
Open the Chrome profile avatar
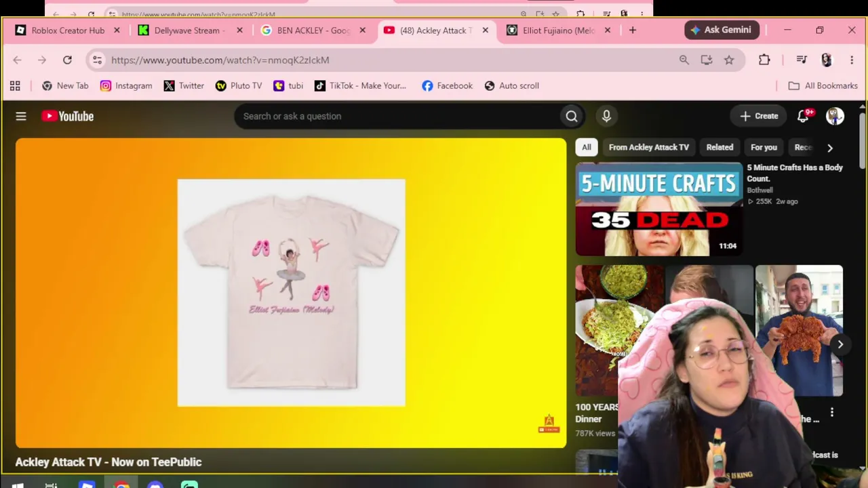coord(826,60)
